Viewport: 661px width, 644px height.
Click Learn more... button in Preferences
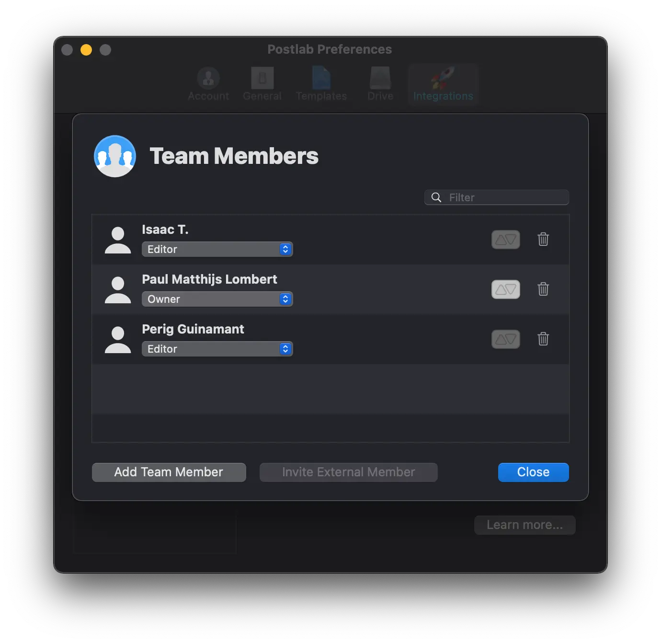(x=524, y=525)
